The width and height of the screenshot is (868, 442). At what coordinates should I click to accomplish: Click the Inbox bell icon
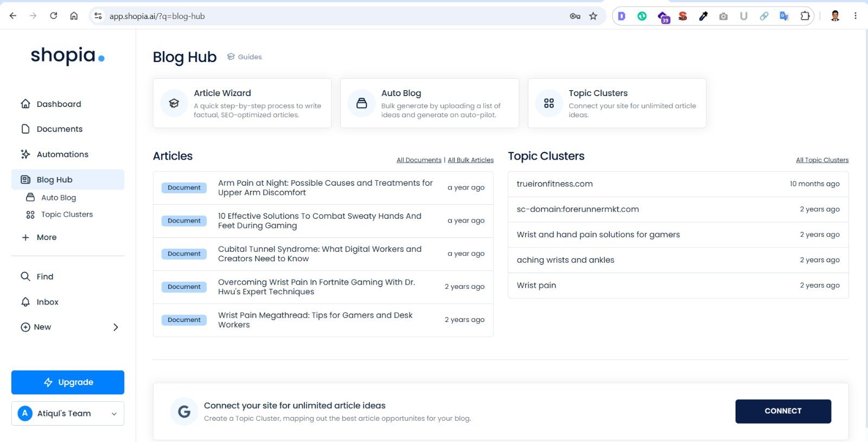pyautogui.click(x=25, y=302)
